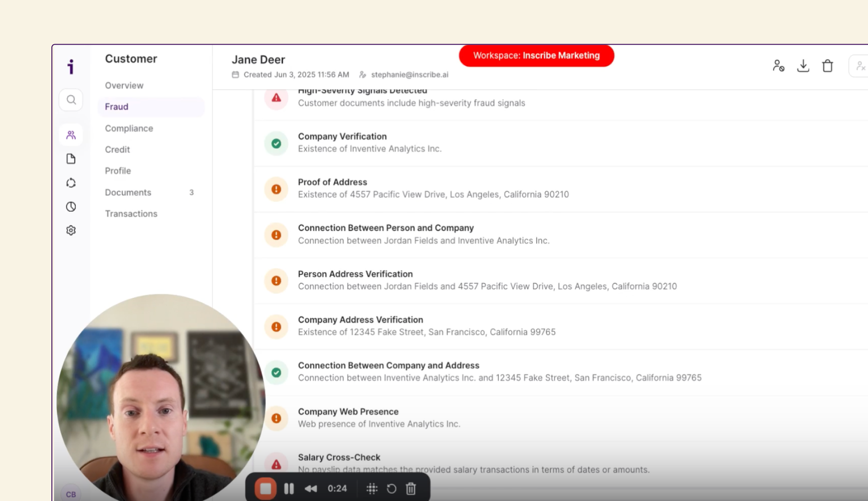Switch to the Credit tab
Screen dimensions: 868x501
(x=117, y=150)
